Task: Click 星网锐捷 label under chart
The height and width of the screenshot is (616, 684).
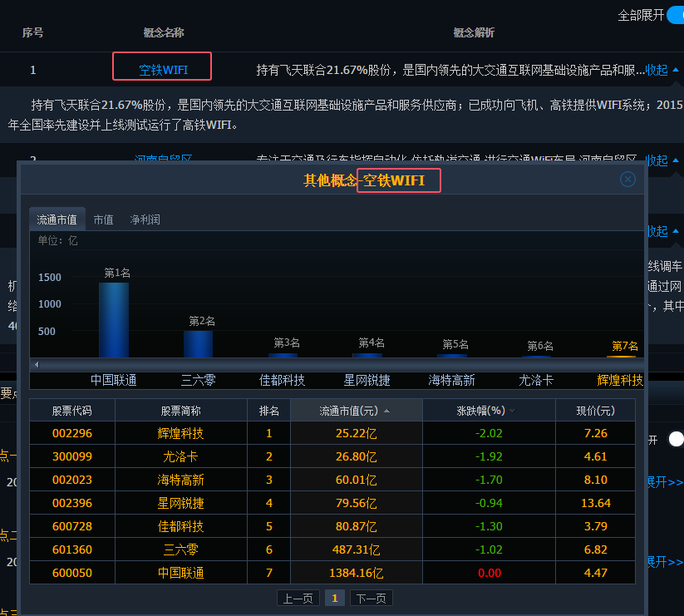Action: [x=367, y=380]
